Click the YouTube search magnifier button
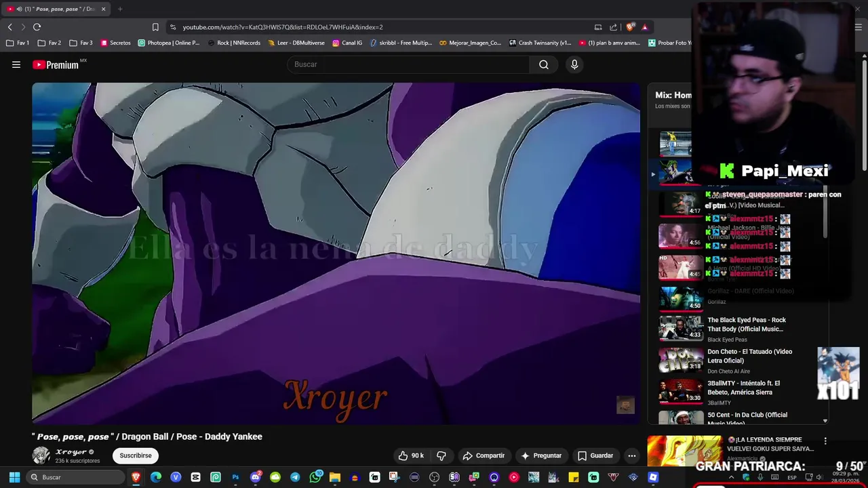The height and width of the screenshot is (488, 868). (x=544, y=64)
